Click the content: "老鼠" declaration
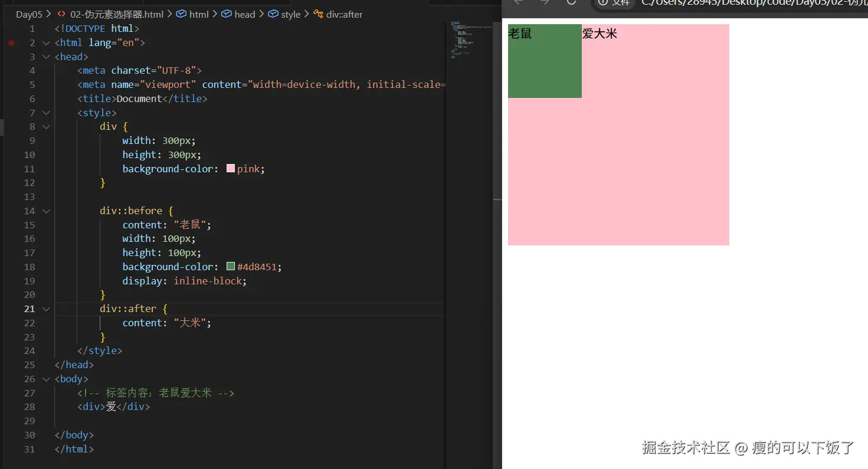This screenshot has width=868, height=469. click(x=166, y=225)
